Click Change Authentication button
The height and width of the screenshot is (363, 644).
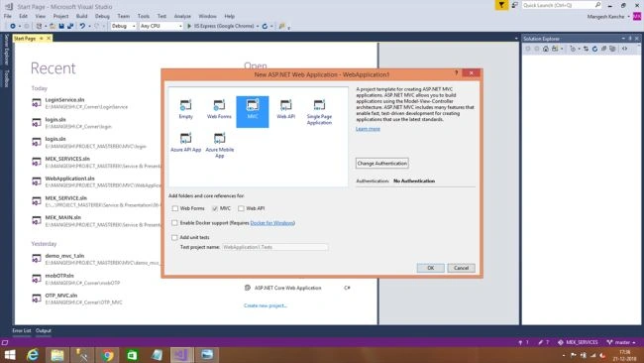382,164
